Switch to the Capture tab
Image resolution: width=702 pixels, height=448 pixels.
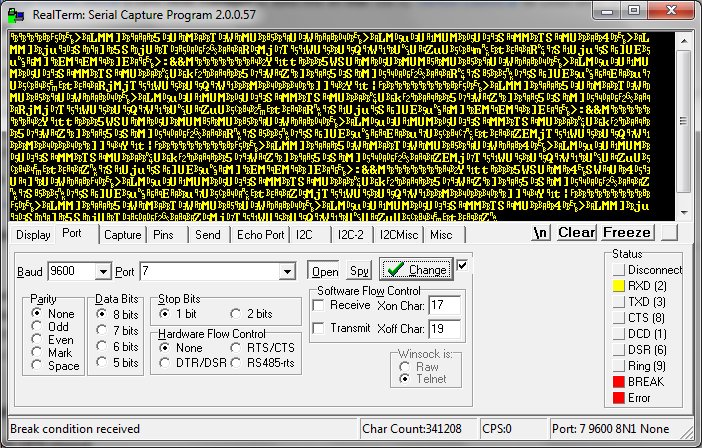pos(122,235)
